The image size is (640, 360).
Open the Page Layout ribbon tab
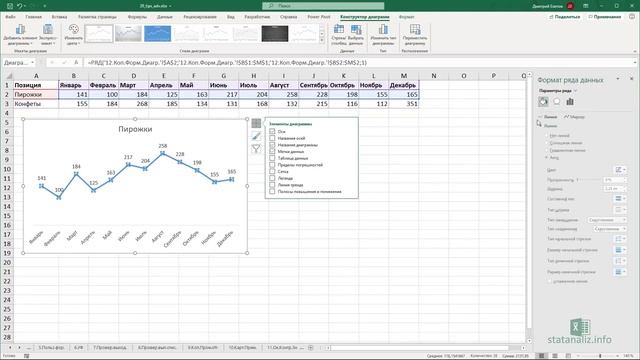coord(97,17)
